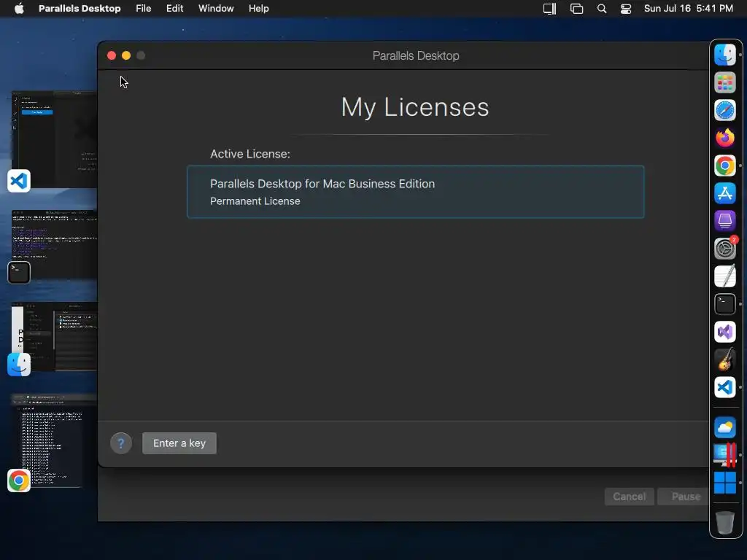The width and height of the screenshot is (747, 560).
Task: Open Terminal in the dock
Action: pyautogui.click(x=724, y=304)
